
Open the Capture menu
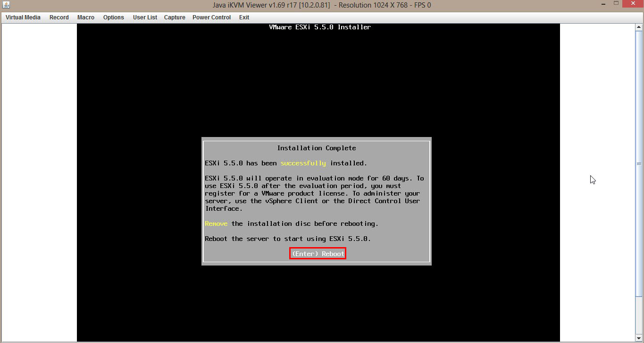click(175, 17)
